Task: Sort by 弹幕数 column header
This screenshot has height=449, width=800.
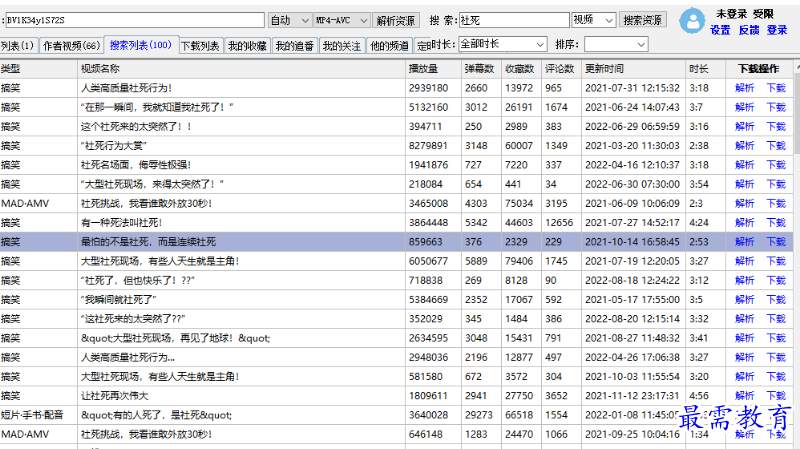Action: [482, 69]
